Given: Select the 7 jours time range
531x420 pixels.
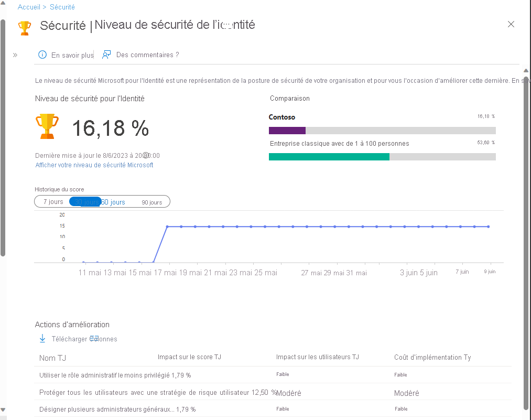Looking at the screenshot, I should click(52, 201).
